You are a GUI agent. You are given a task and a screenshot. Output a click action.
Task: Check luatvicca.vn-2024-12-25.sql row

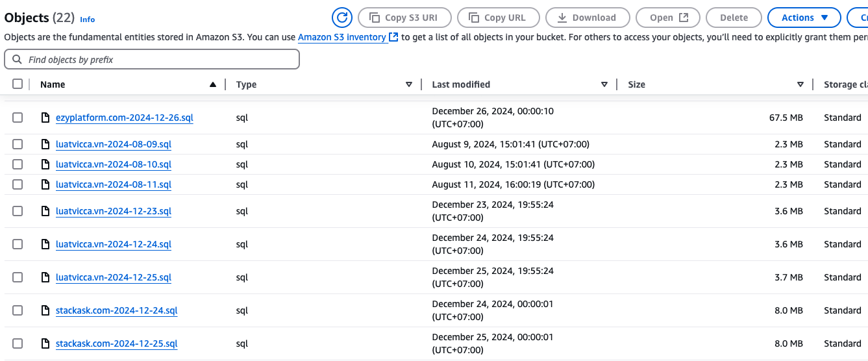coord(18,277)
